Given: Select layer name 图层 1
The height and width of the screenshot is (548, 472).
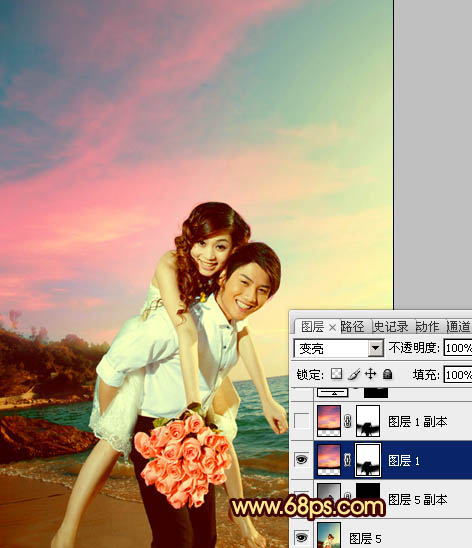Looking at the screenshot, I should [x=404, y=461].
